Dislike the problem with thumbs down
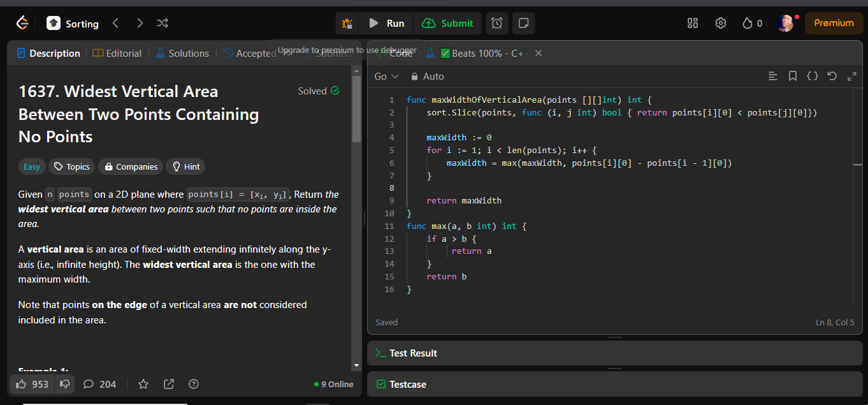Image resolution: width=868 pixels, height=405 pixels. click(x=64, y=384)
